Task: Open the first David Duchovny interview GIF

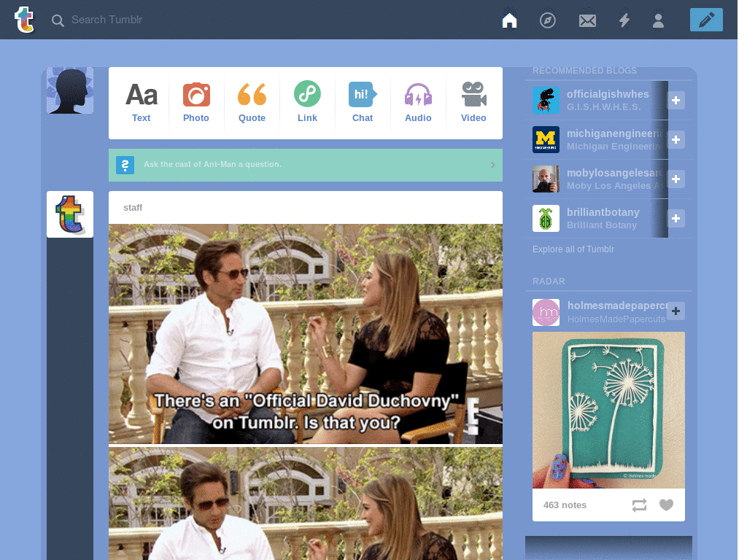Action: [x=306, y=334]
